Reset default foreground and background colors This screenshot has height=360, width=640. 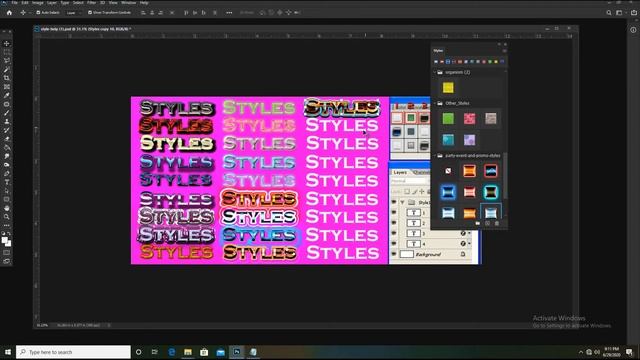3,233
